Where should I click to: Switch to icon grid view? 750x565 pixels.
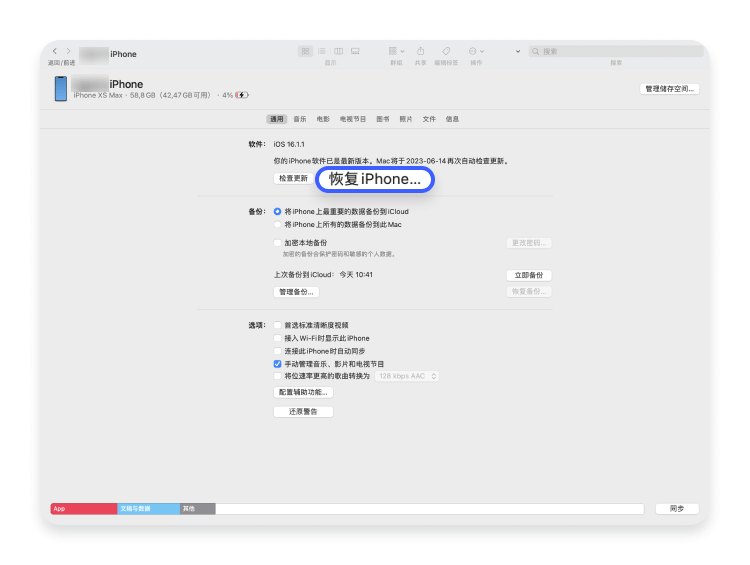tap(306, 51)
